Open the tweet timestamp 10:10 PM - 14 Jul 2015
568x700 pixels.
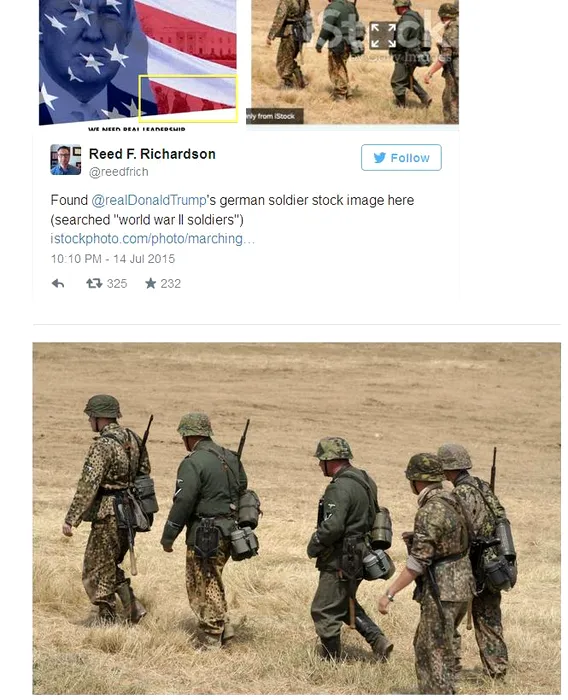pos(113,259)
